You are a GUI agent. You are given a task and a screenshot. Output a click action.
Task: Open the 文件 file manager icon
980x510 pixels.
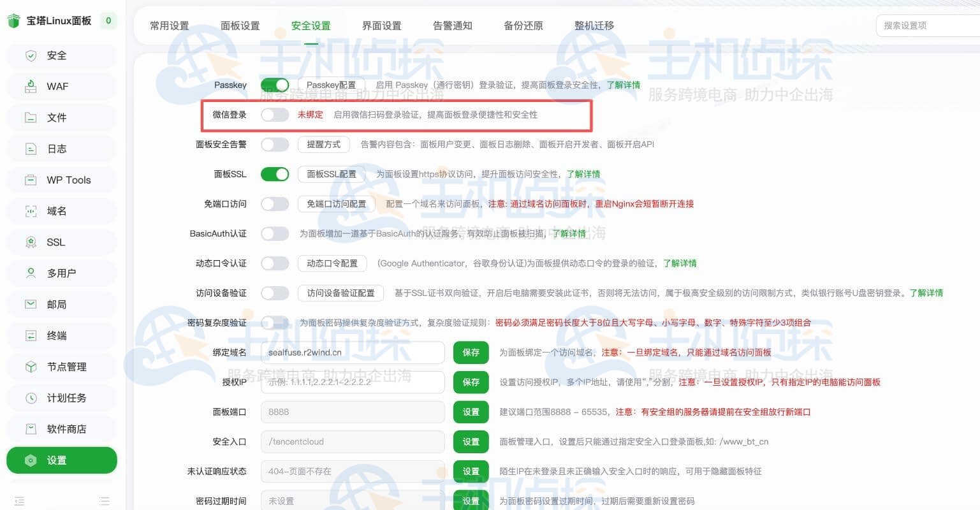tap(55, 117)
